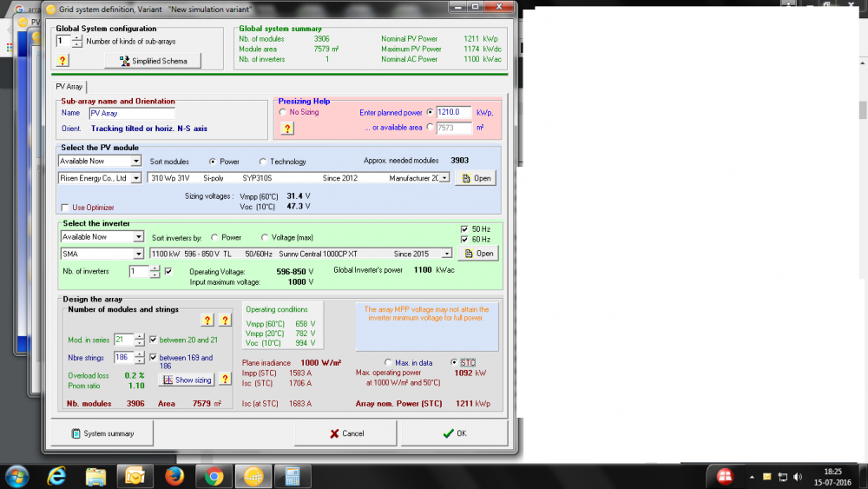Click the System summary button
Image resolution: width=868 pixels, height=489 pixels.
[101, 433]
